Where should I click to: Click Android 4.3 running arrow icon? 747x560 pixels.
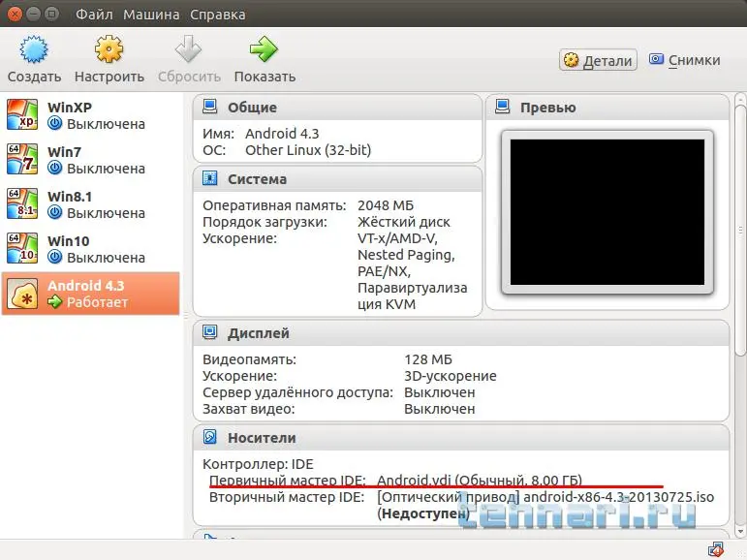coord(55,302)
